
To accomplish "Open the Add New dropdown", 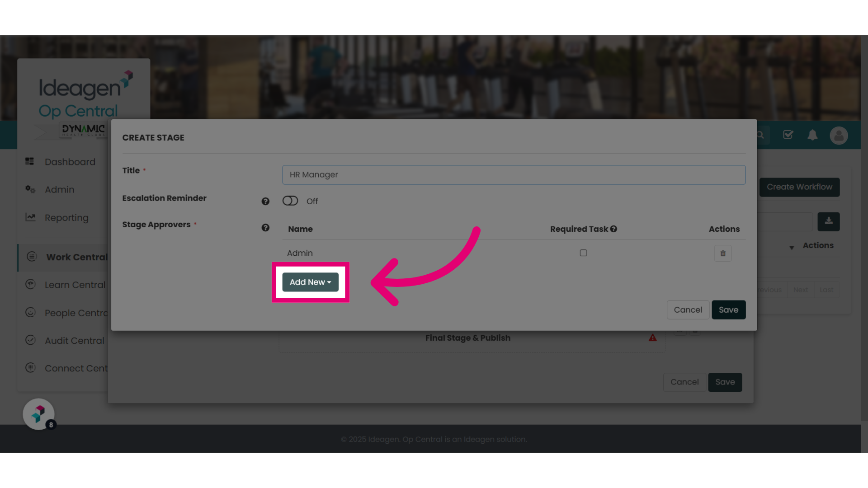I will (310, 282).
